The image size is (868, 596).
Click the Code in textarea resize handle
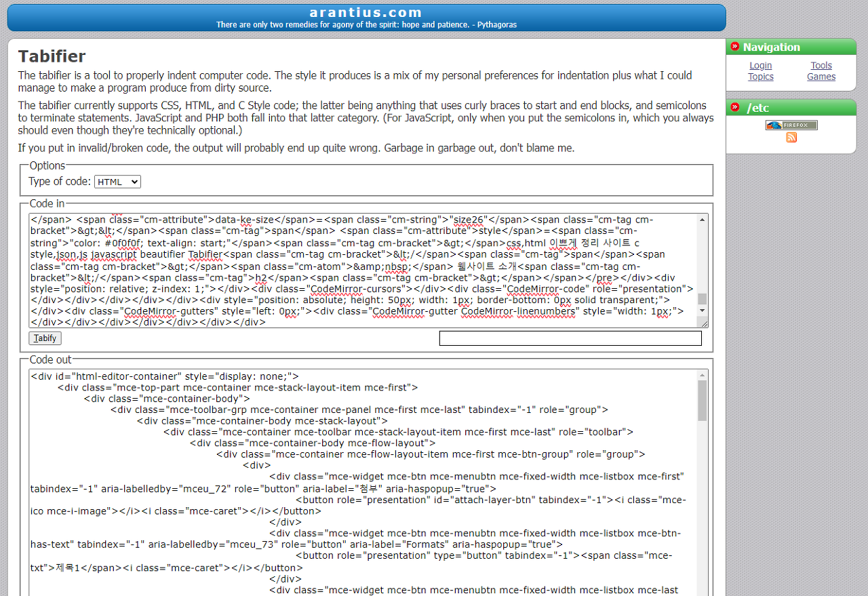pos(703,323)
